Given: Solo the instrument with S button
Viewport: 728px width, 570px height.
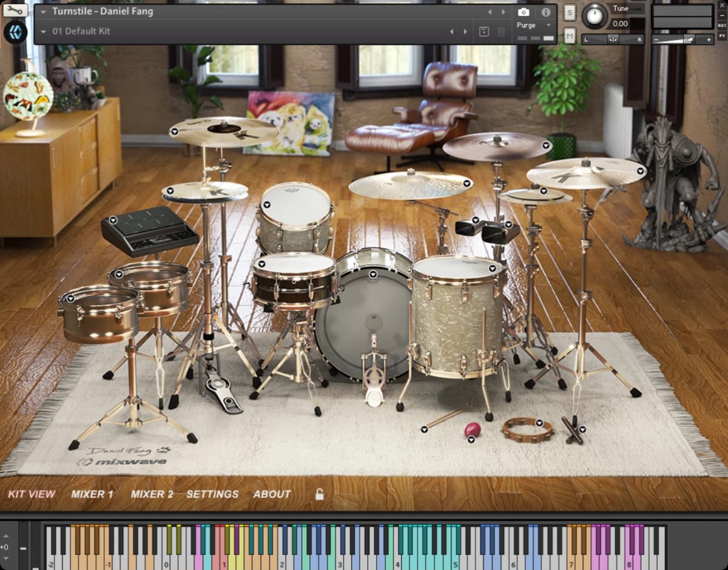Looking at the screenshot, I should pyautogui.click(x=570, y=12).
